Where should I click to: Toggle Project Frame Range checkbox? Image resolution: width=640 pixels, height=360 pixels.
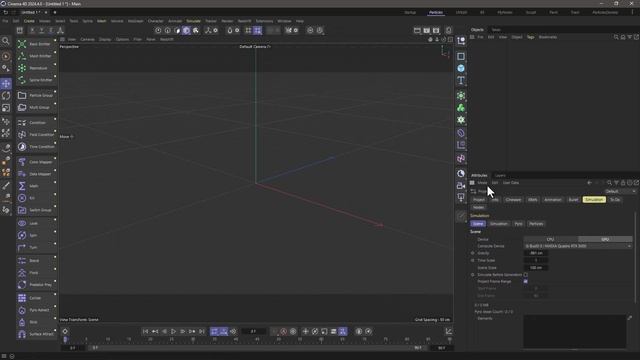coord(525,281)
